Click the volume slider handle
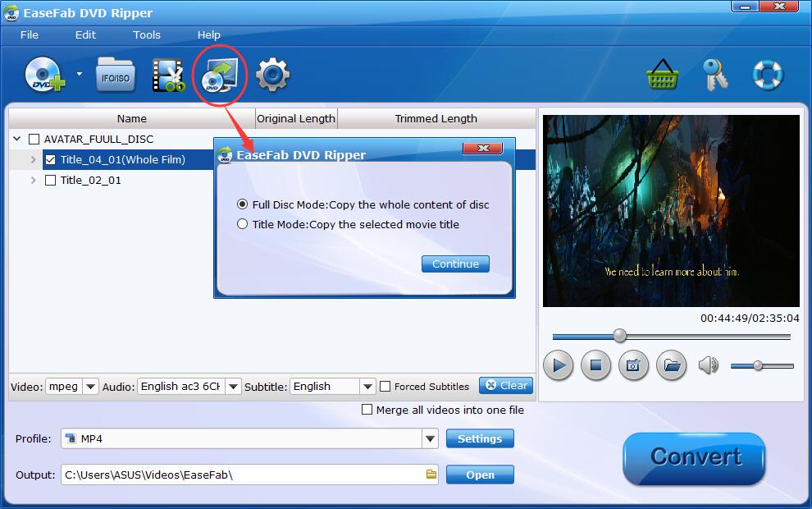 [758, 365]
